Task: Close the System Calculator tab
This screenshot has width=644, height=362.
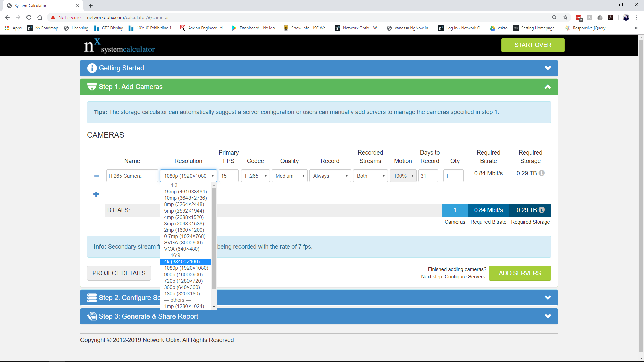Action: pyautogui.click(x=77, y=6)
